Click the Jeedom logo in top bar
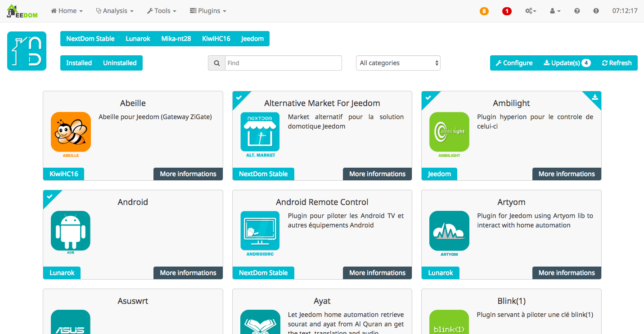The width and height of the screenshot is (644, 334). click(22, 11)
